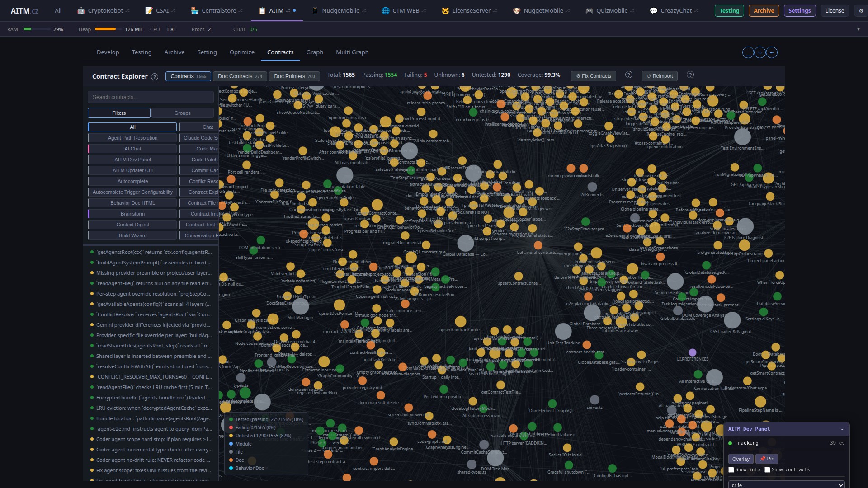
Task: Select the Context Digest filter
Action: 132,225
